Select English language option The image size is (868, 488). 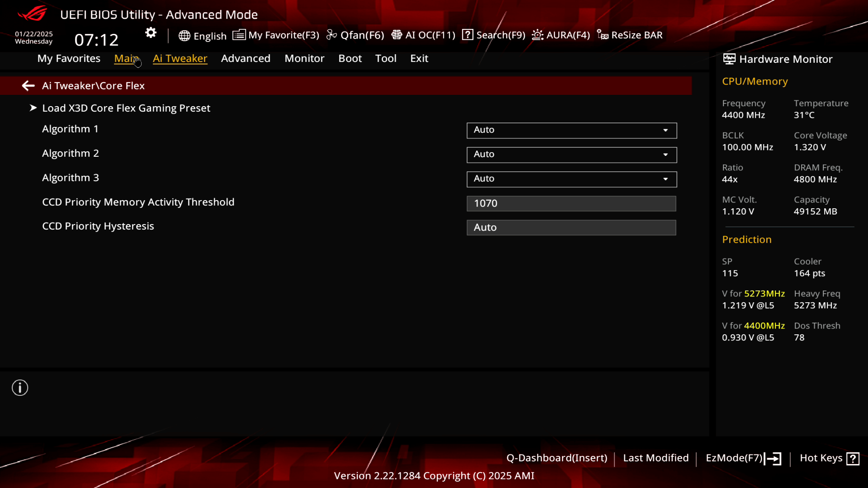pos(203,34)
